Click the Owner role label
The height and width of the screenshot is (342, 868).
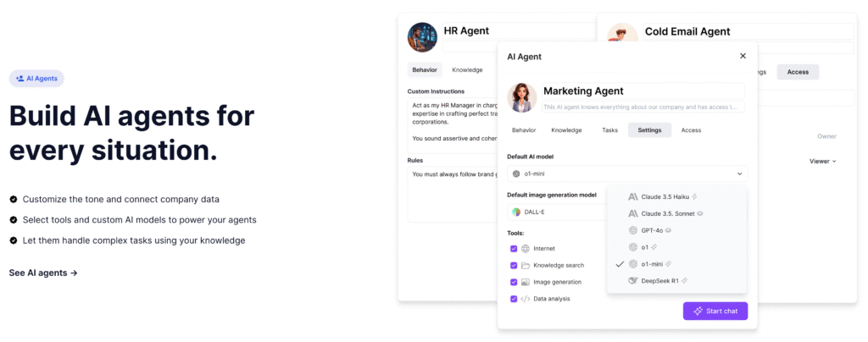coord(826,136)
